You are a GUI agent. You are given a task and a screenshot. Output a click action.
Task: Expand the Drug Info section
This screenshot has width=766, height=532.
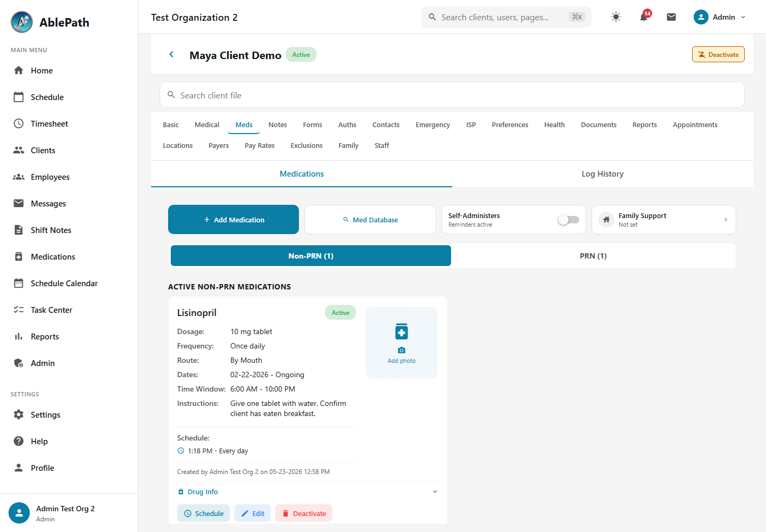click(x=307, y=492)
